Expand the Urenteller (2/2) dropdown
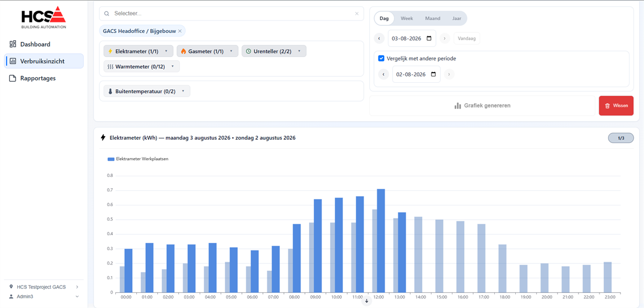 point(274,52)
